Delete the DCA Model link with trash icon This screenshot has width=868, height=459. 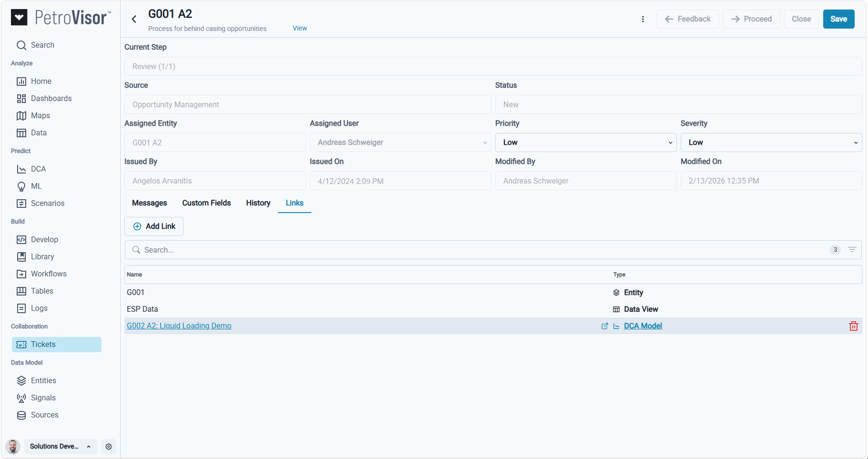[853, 326]
